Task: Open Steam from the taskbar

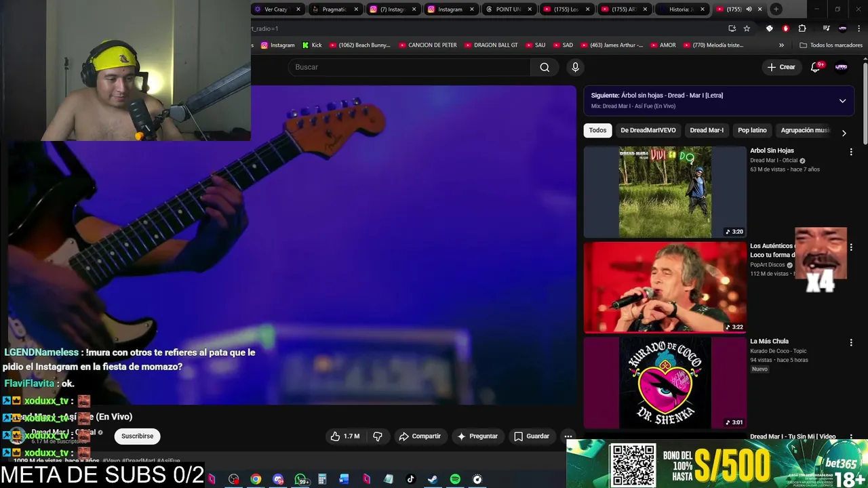Action: [432, 479]
